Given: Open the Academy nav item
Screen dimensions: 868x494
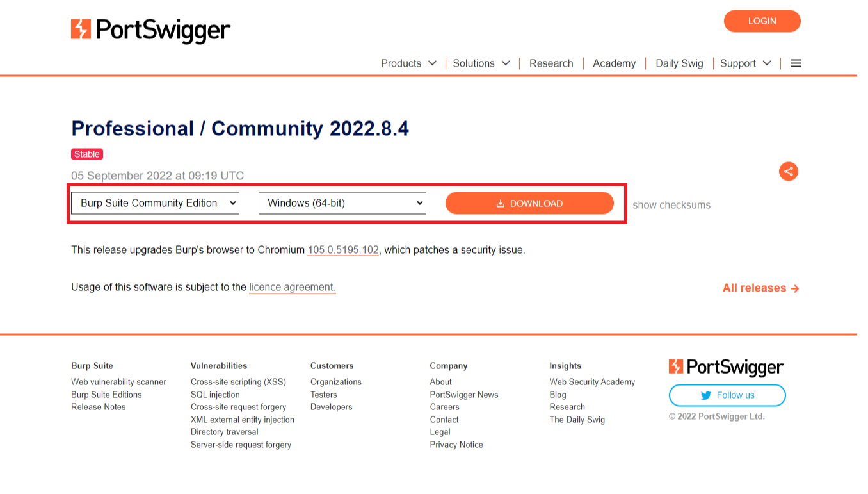Looking at the screenshot, I should 615,63.
